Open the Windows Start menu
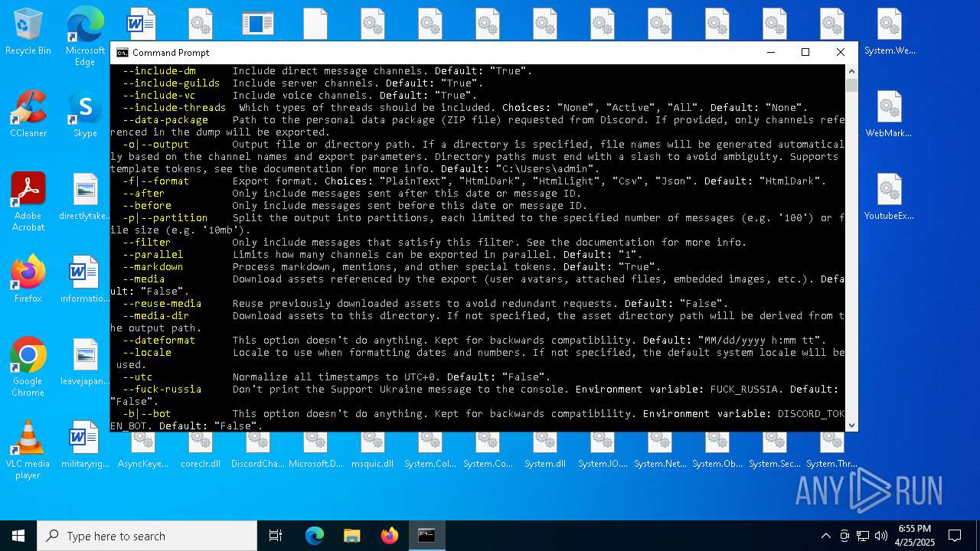The image size is (980, 551). tap(18, 536)
